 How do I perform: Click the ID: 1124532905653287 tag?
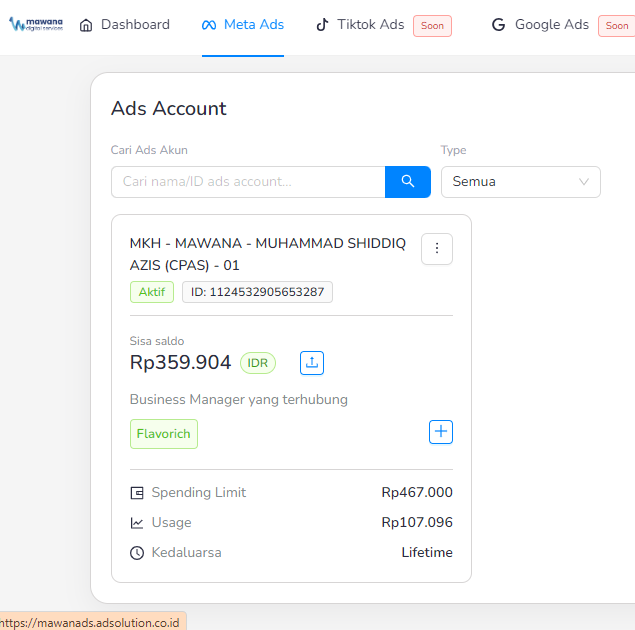pos(258,292)
